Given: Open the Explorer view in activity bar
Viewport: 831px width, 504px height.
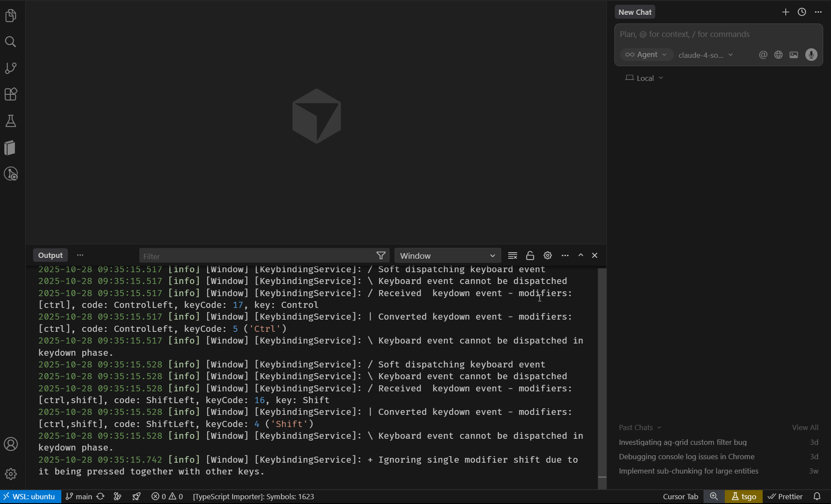Looking at the screenshot, I should coord(11,16).
